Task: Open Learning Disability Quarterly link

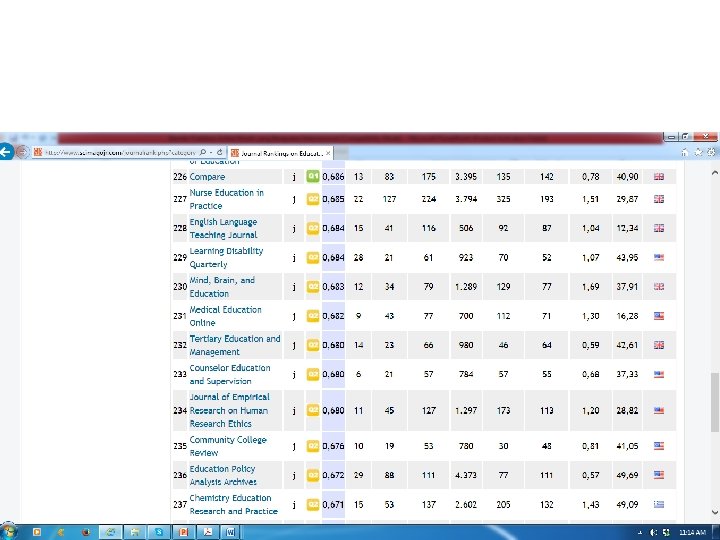Action: (226, 258)
